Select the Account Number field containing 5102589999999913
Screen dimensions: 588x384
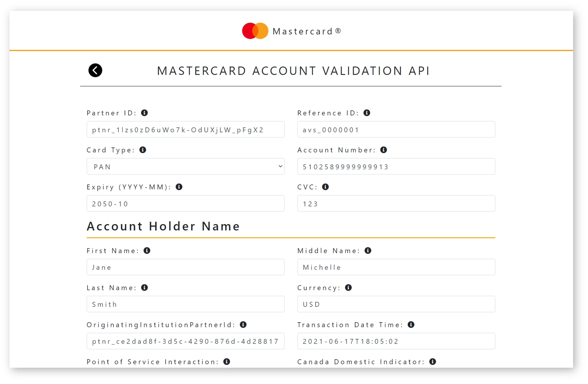[396, 166]
